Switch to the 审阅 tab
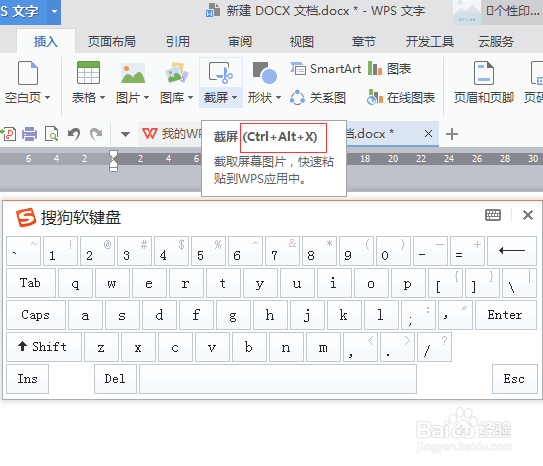The height and width of the screenshot is (466, 543). tap(240, 42)
